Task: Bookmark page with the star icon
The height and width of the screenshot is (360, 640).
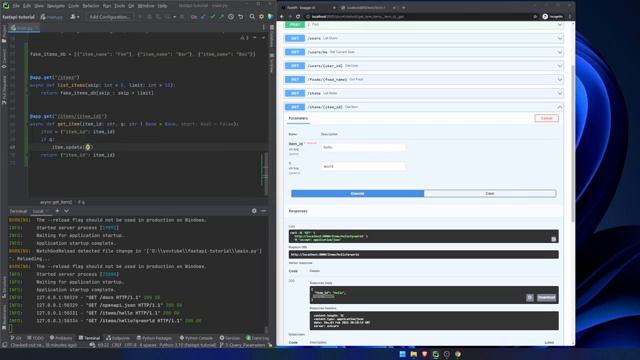Action: point(535,17)
